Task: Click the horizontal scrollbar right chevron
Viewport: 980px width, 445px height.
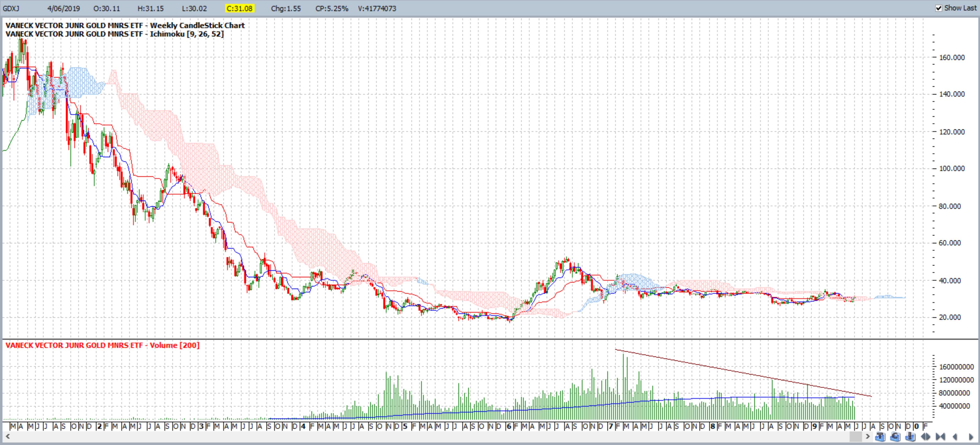Action: (x=868, y=436)
